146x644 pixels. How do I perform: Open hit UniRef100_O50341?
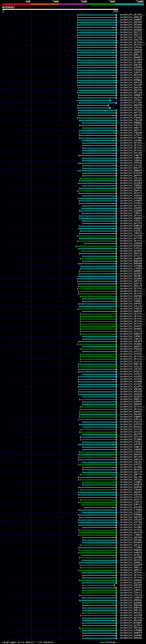(131, 628)
